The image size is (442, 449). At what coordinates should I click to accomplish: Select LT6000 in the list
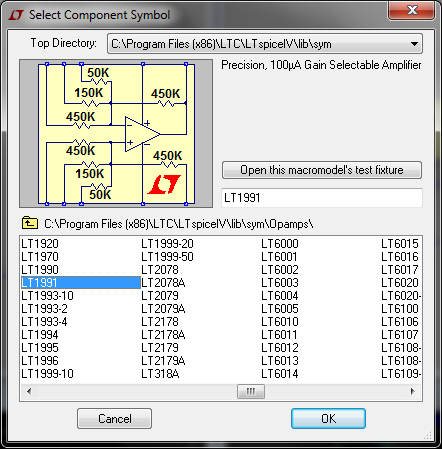click(x=280, y=244)
